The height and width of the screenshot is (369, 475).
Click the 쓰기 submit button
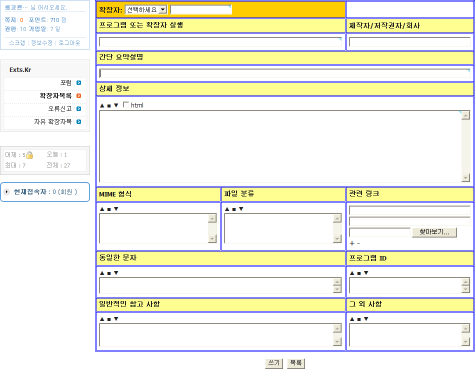(274, 363)
